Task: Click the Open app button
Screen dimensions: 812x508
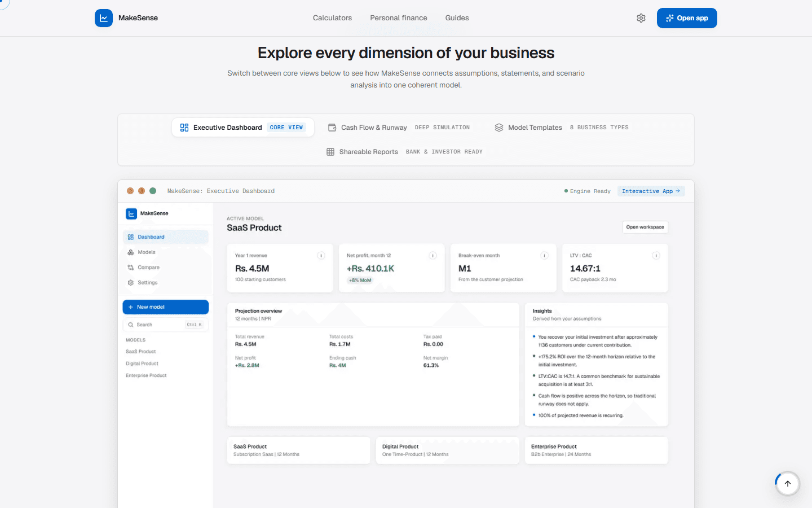Action: point(687,18)
